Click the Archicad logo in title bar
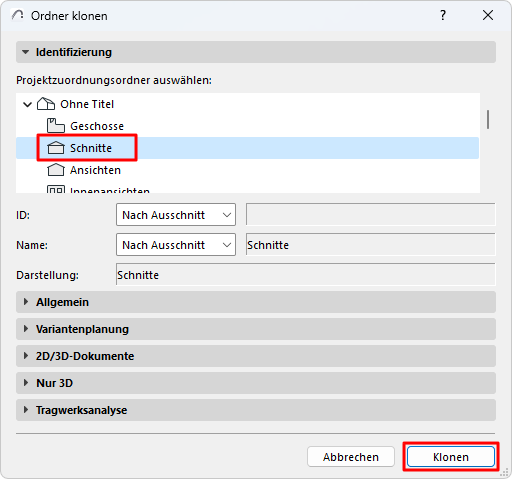This screenshot has height=479, width=512. (17, 15)
